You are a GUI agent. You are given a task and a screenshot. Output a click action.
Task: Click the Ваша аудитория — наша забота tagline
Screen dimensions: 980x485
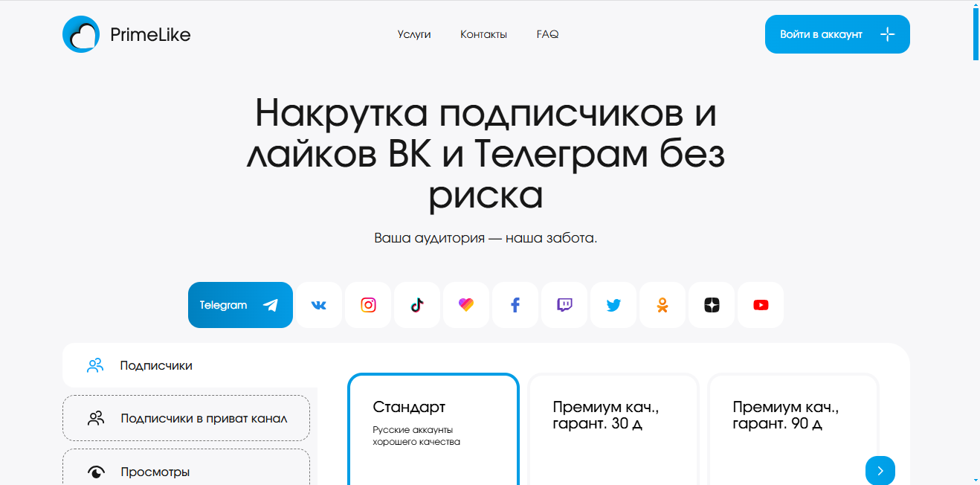click(486, 239)
